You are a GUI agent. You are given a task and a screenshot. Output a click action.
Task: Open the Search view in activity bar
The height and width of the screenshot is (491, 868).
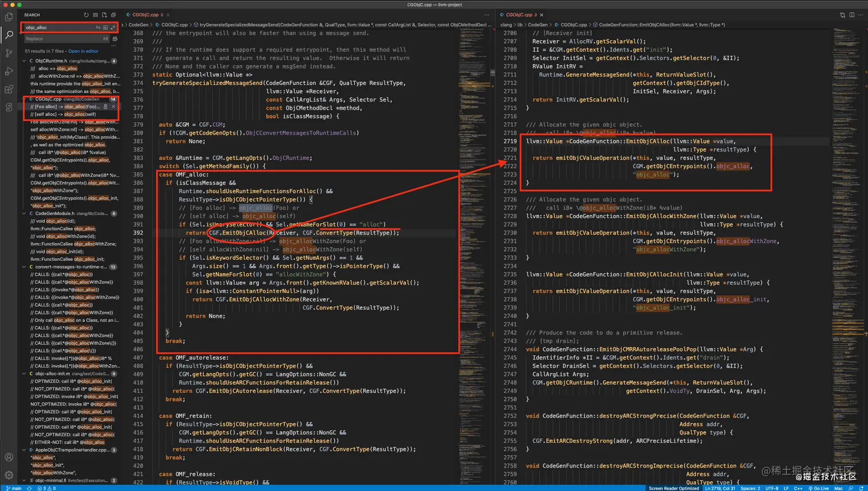(x=9, y=35)
